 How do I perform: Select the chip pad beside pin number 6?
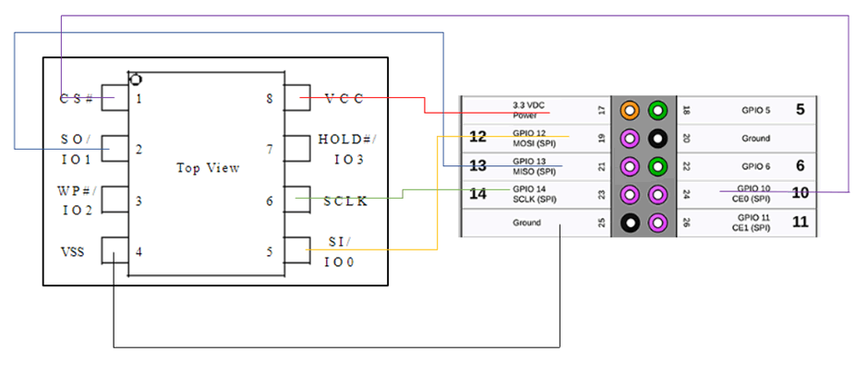[297, 200]
